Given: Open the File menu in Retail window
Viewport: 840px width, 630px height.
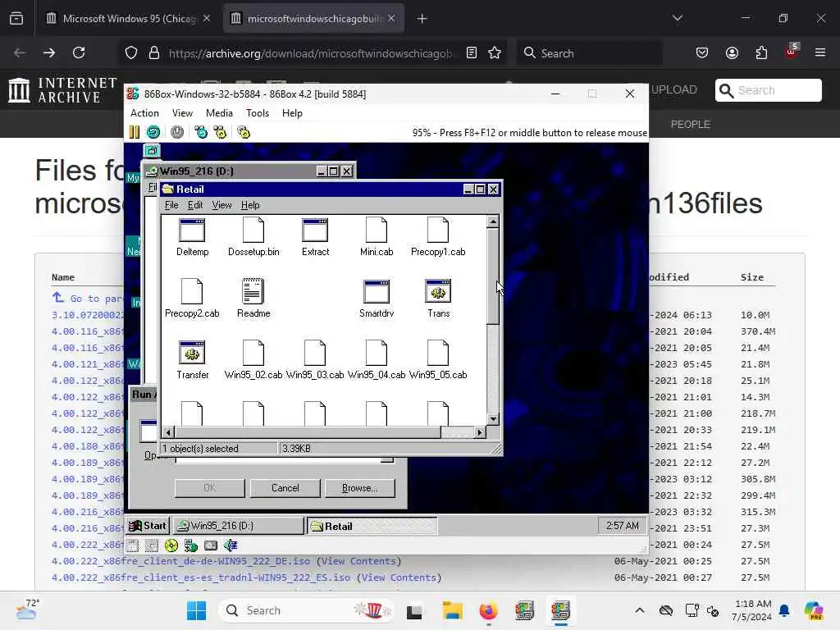Looking at the screenshot, I should pos(171,205).
